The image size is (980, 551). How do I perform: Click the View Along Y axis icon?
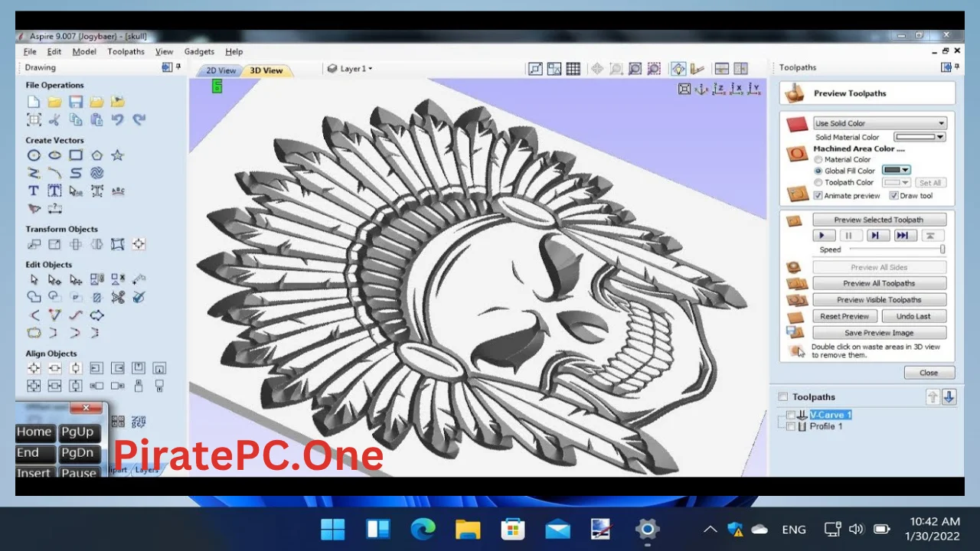[754, 89]
